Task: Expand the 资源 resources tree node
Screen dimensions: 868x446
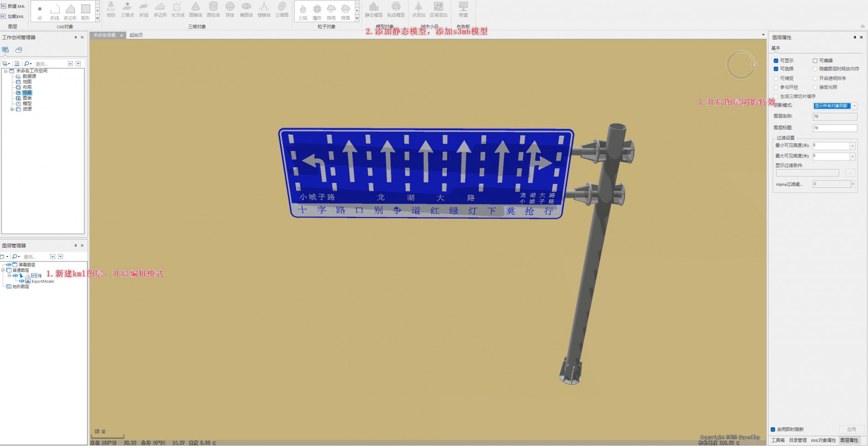Action: click(12, 109)
